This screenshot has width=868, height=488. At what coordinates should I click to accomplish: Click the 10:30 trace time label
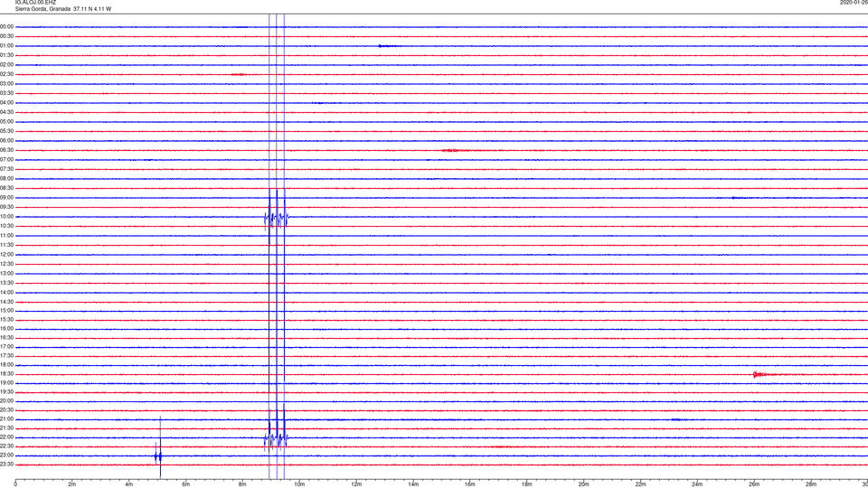click(6, 226)
